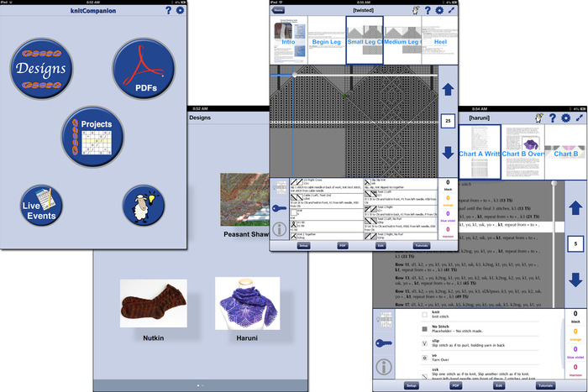Viewport: 588px width, 392px height.
Task: Tap maroon counter in haruni project
Action: [575, 370]
